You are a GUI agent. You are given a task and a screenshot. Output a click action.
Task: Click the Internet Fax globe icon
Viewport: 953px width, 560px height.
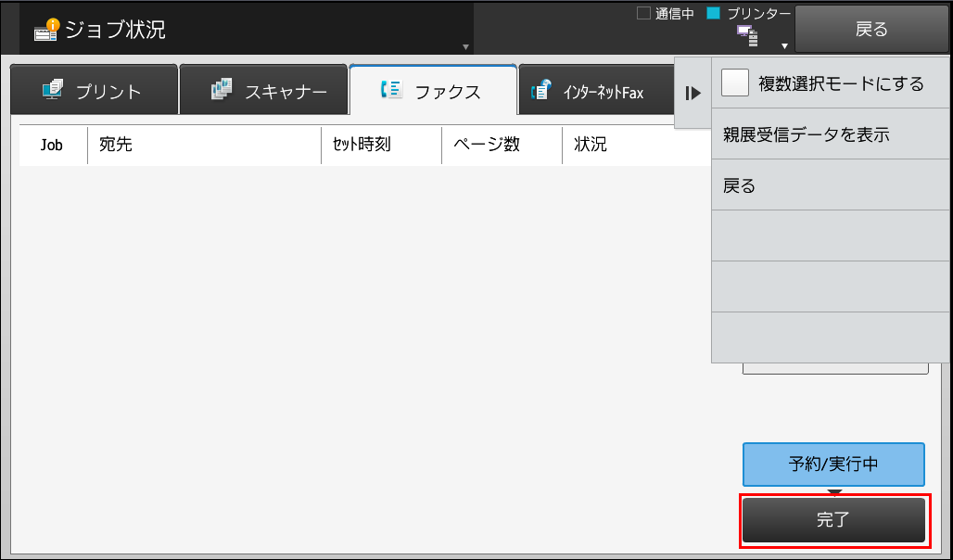[x=540, y=89]
